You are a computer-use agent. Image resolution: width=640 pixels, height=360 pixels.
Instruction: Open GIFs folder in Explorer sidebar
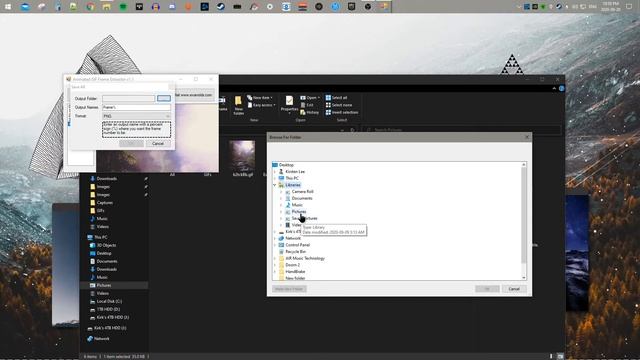[x=100, y=211]
